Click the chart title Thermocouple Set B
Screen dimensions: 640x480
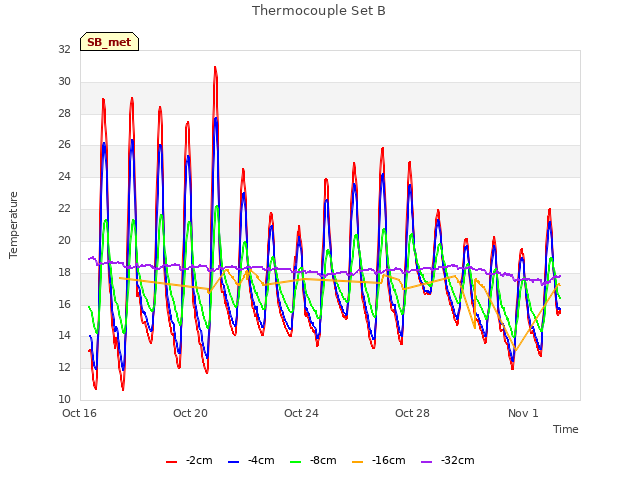pyautogui.click(x=318, y=11)
